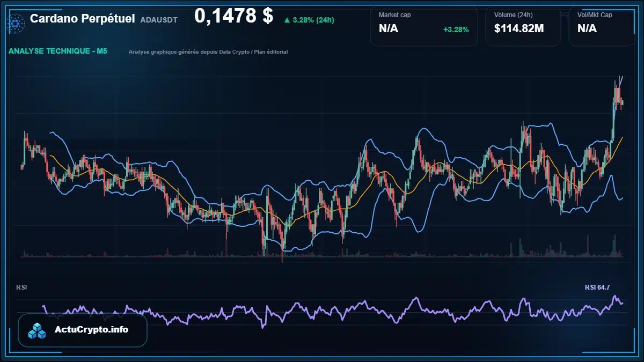Click the purple RSI indicator line
Viewport: 644px width, 362px height.
pyautogui.click(x=333, y=312)
